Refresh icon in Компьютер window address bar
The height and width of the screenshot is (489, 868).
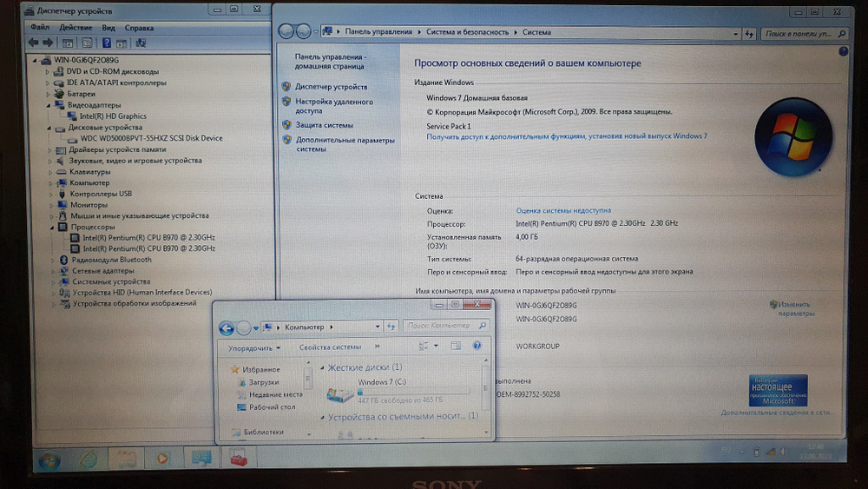pos(391,327)
